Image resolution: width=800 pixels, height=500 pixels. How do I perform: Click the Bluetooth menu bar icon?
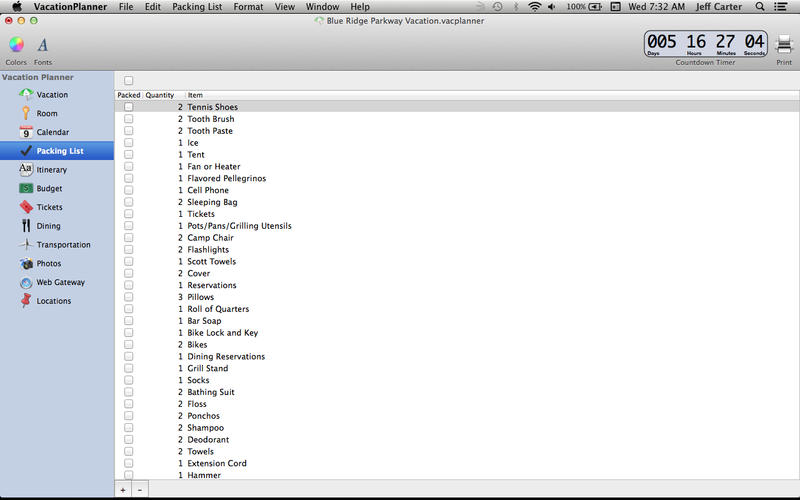[x=516, y=7]
